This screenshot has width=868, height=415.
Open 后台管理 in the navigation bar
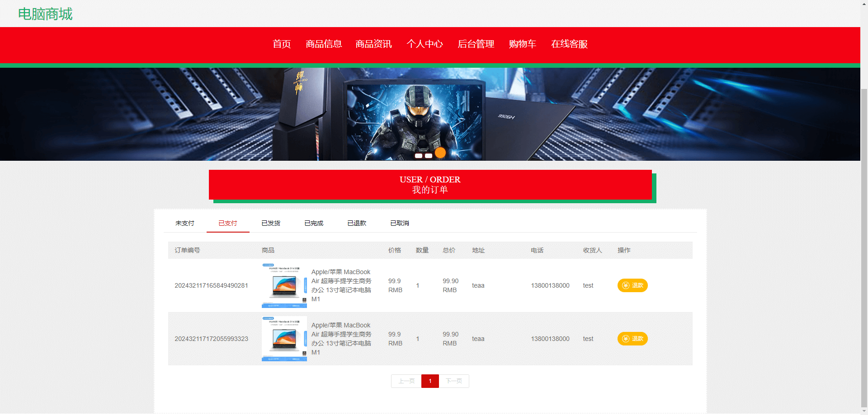pyautogui.click(x=476, y=44)
